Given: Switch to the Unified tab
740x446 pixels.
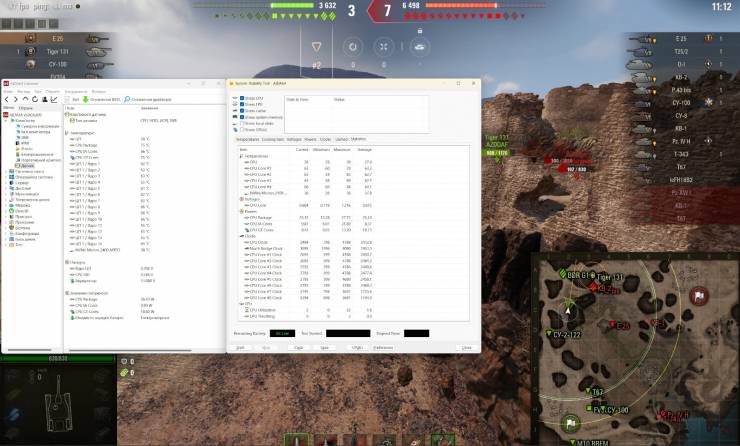Looking at the screenshot, I should (x=341, y=140).
